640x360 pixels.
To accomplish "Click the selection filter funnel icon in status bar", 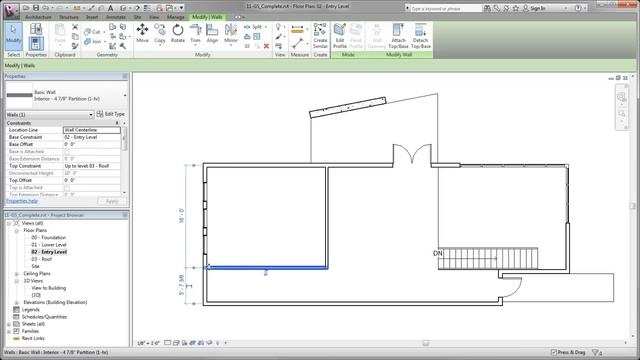I will tap(596, 352).
